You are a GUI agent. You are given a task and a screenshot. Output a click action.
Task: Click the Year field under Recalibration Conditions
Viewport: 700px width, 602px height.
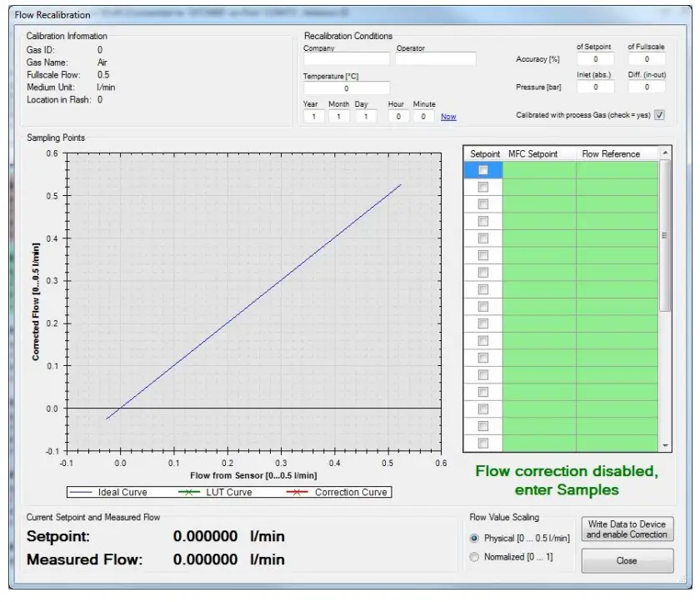[315, 117]
